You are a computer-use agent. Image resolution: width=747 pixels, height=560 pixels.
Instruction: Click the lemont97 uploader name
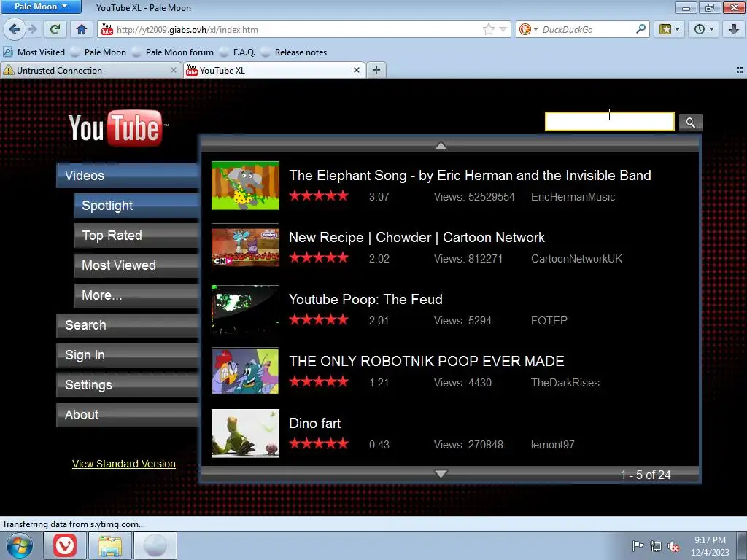553,444
